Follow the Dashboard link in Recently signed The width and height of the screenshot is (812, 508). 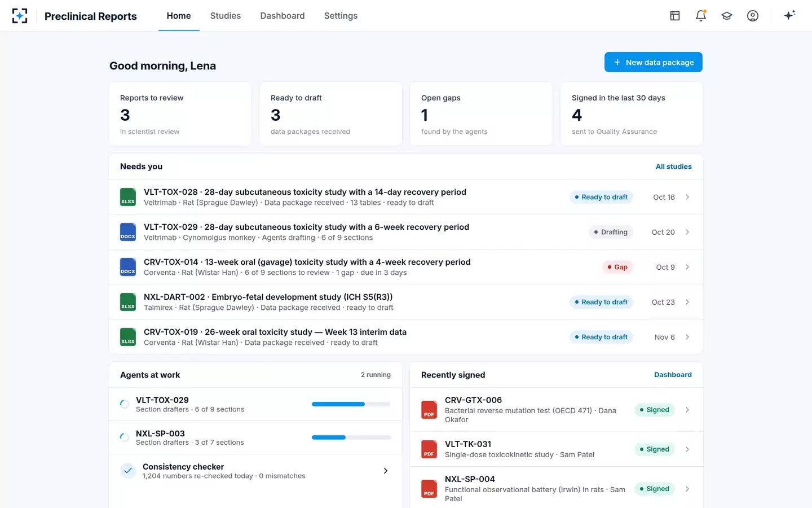[673, 375]
